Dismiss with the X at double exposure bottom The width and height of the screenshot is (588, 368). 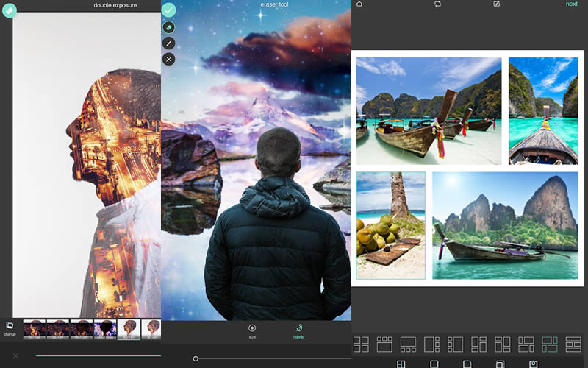pos(15,355)
